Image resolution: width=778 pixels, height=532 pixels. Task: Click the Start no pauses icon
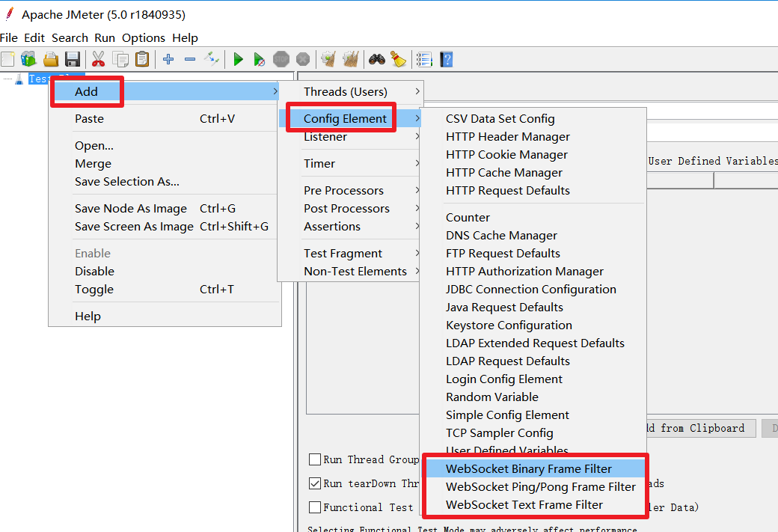(259, 60)
